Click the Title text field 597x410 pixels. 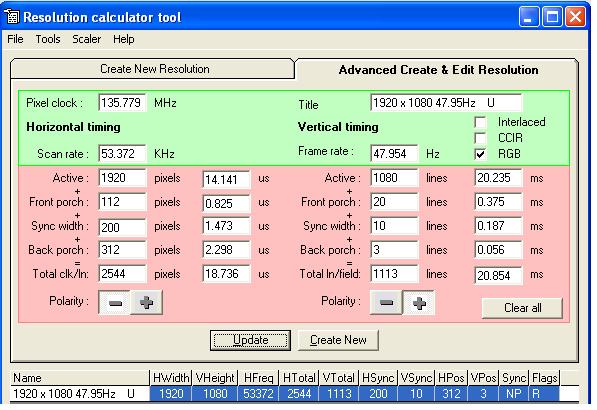pos(446,103)
